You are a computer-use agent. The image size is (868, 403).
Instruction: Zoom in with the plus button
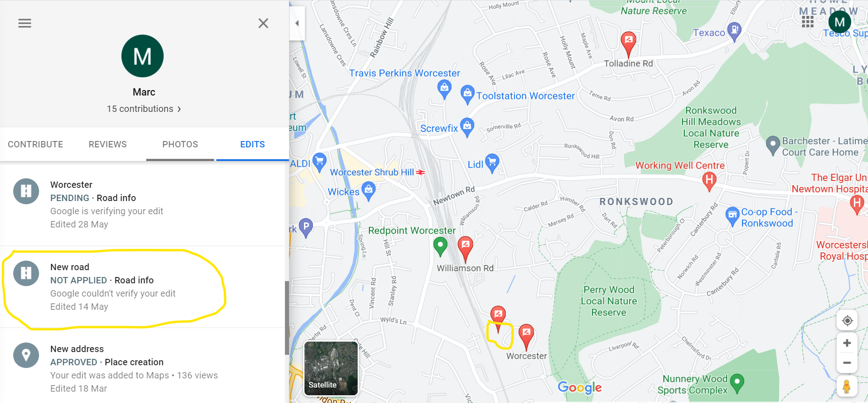pos(847,343)
